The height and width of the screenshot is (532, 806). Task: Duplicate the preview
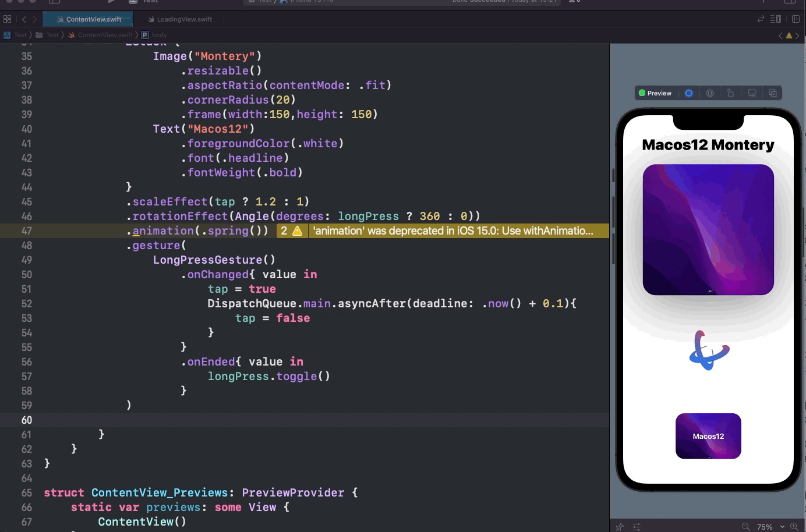click(773, 93)
